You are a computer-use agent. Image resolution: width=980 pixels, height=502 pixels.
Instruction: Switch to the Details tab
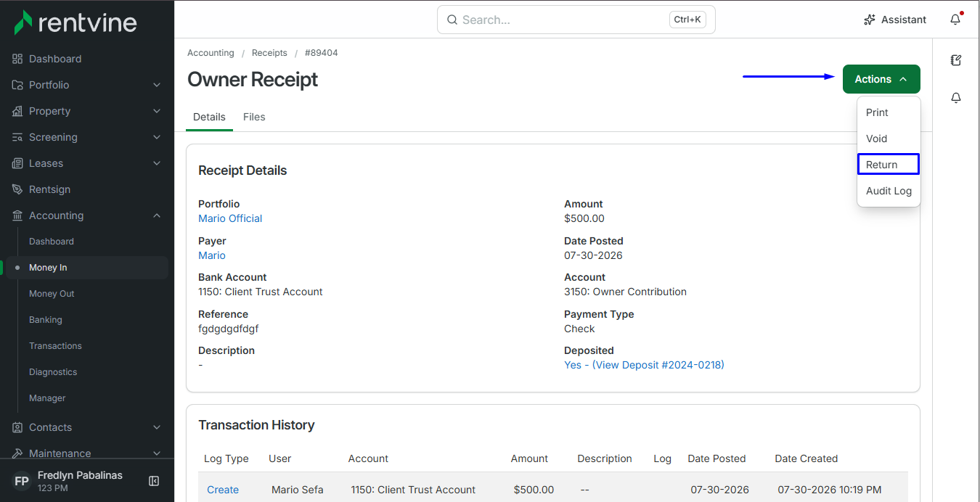(209, 117)
